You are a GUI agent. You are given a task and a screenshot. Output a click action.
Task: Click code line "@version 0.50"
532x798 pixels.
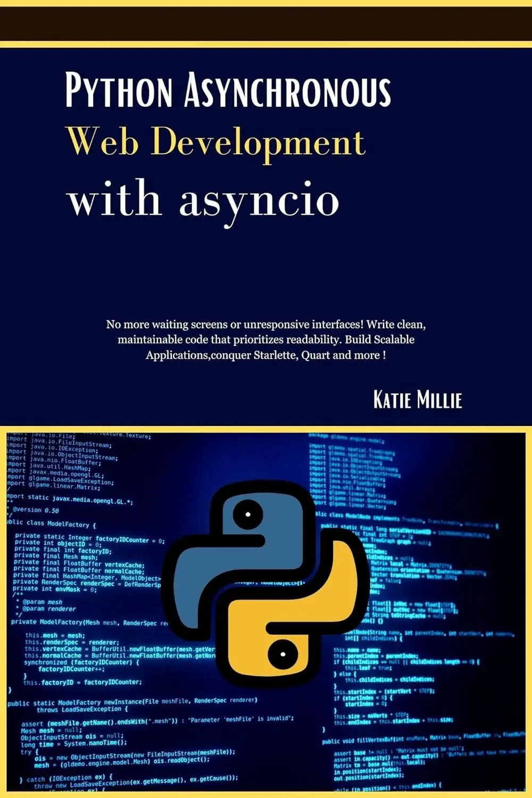36,510
